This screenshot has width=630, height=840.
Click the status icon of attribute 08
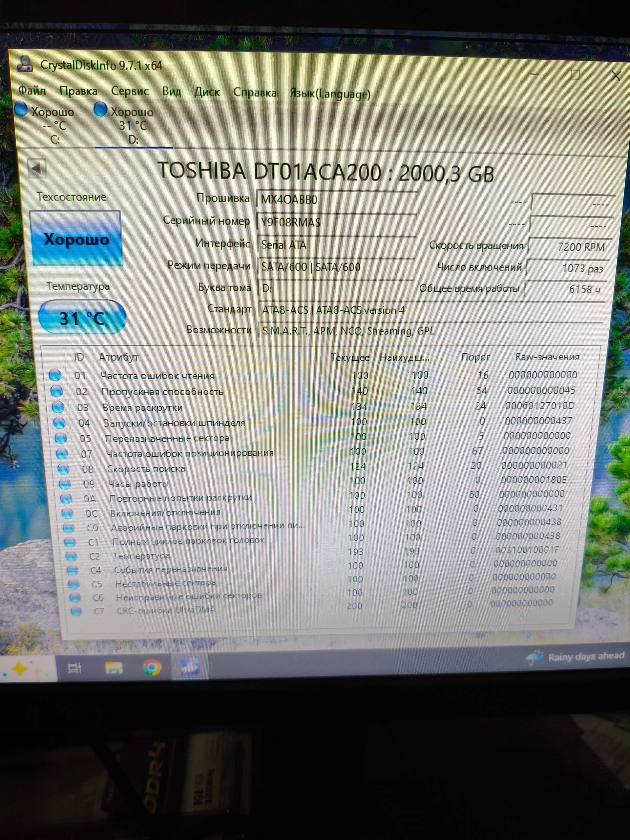tap(63, 469)
